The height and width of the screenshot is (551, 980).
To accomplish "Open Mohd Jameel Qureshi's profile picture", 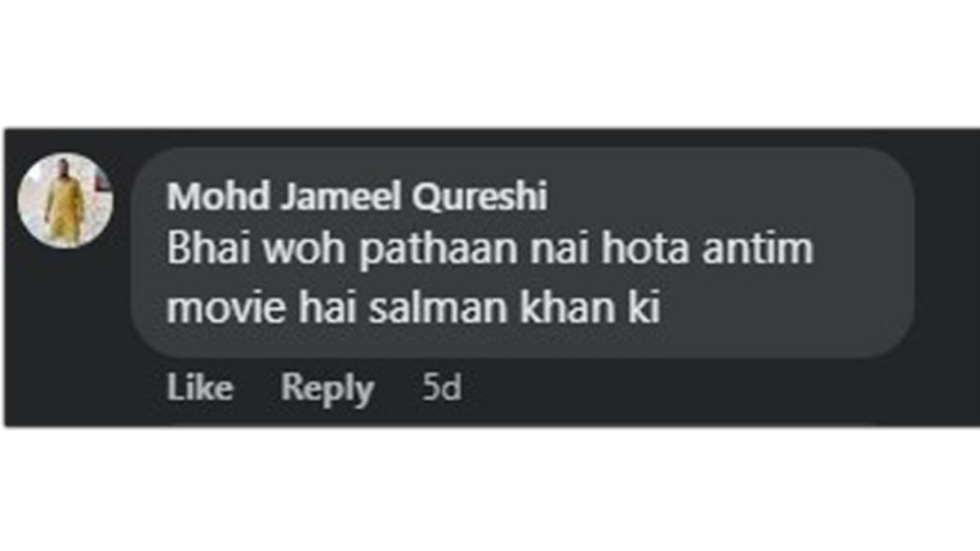I will pyautogui.click(x=65, y=200).
